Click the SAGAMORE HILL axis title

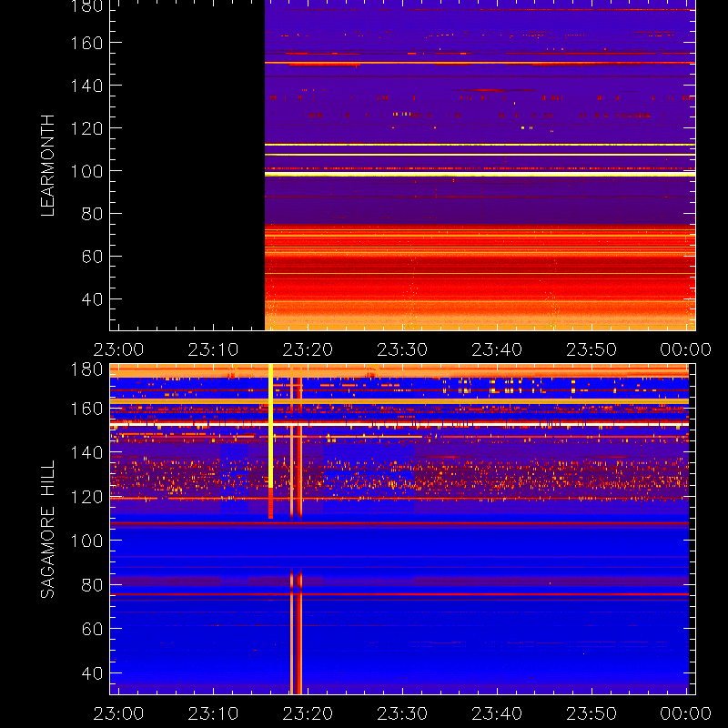coord(48,530)
